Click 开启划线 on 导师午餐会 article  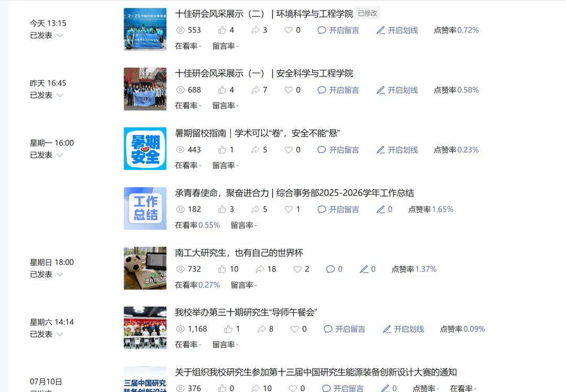[403, 329]
